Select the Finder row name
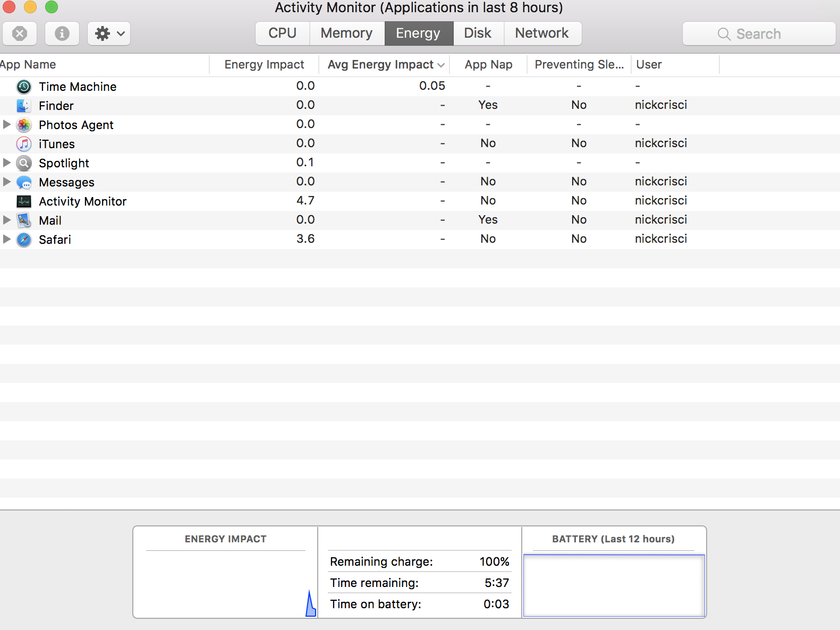This screenshot has width=840, height=630. (56, 106)
